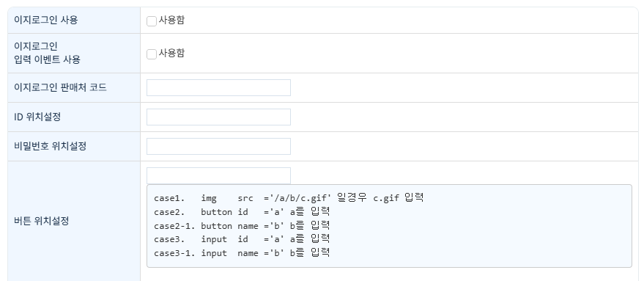Click the 버튼 위치설정 input box
Image resolution: width=644 pixels, height=281 pixels.
click(218, 175)
